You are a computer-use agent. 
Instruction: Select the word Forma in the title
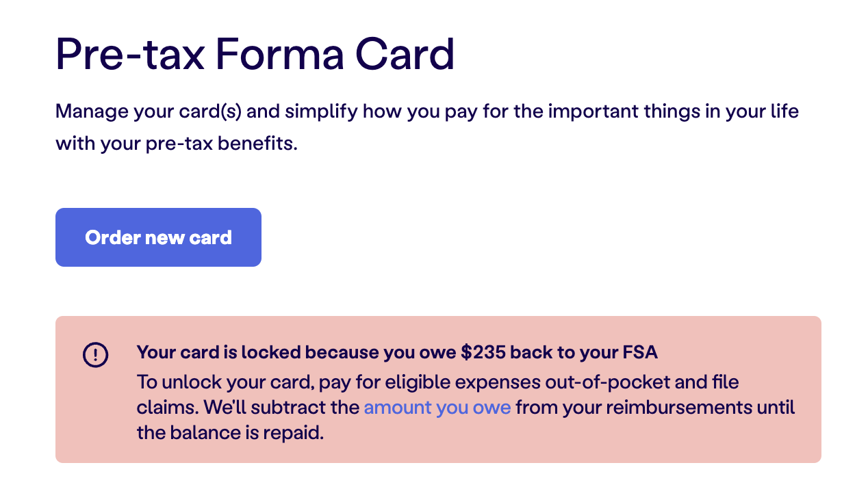point(280,54)
